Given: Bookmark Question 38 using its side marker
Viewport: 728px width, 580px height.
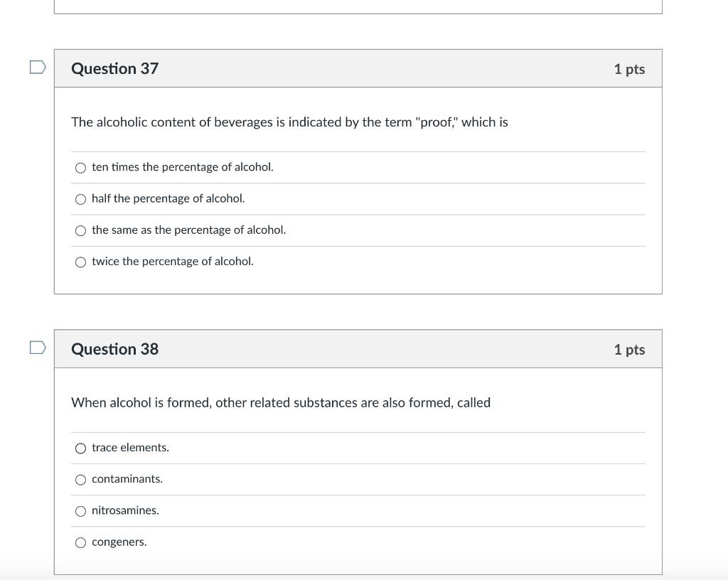Looking at the screenshot, I should click(38, 348).
